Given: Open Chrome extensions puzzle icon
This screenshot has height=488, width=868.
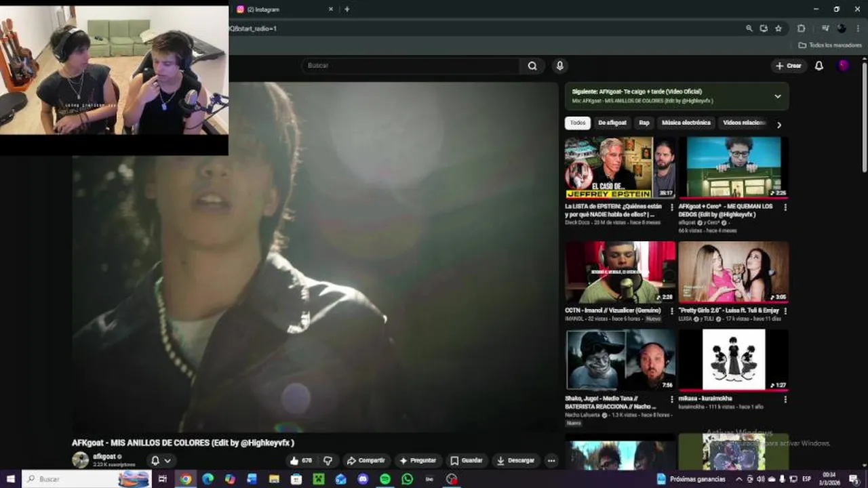Looking at the screenshot, I should click(x=801, y=28).
